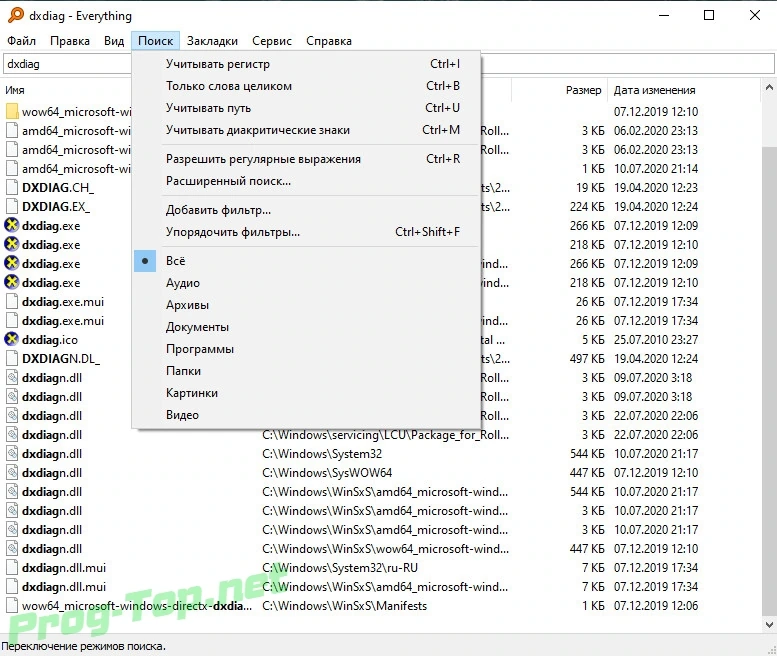Select the C:\Windows\System32\ru-RU path cell
The image size is (777, 656).
tap(340, 568)
